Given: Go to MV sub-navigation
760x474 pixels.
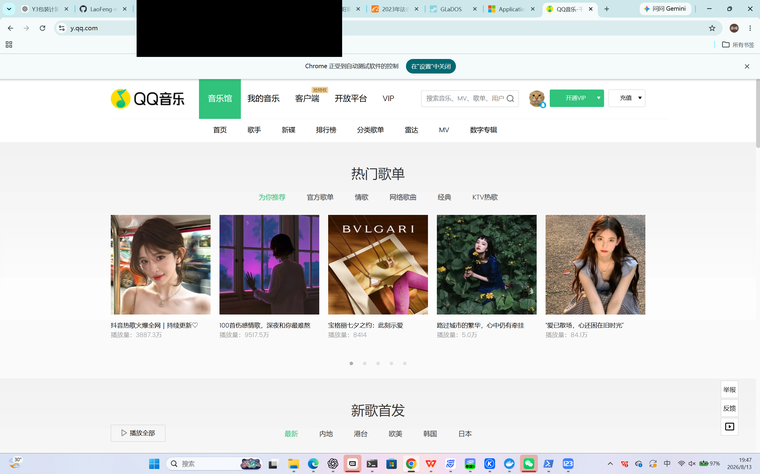Looking at the screenshot, I should pos(443,130).
